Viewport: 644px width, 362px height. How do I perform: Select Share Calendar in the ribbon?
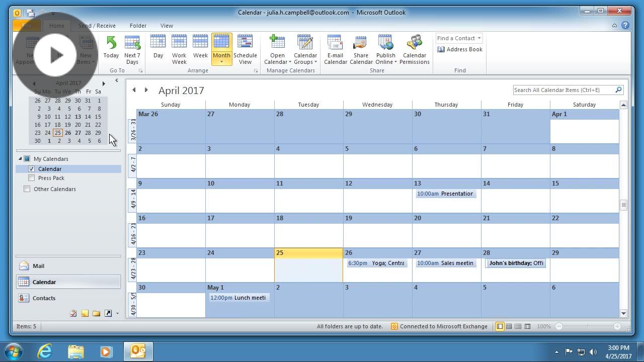click(360, 48)
